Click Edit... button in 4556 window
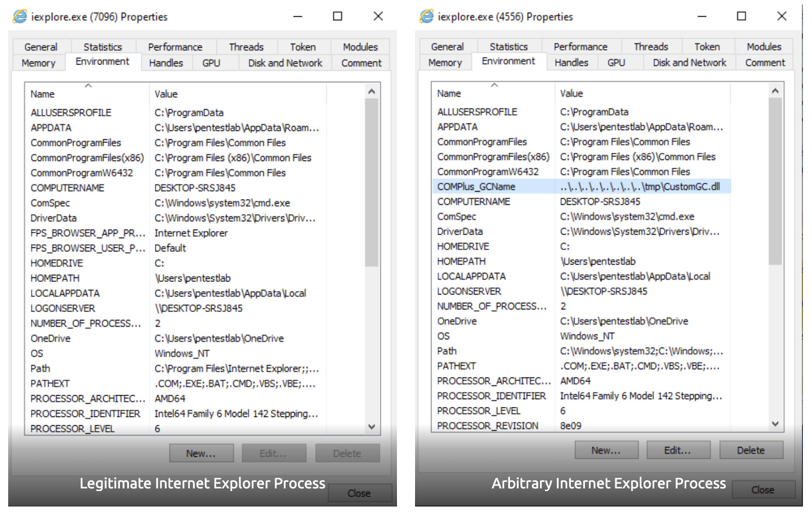 678,450
